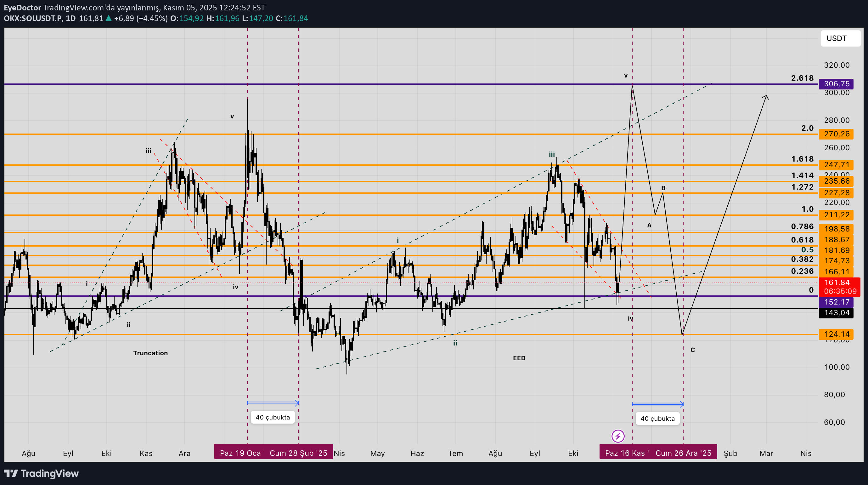Click the 1D interval label in header
868x485 pixels.
click(70, 18)
